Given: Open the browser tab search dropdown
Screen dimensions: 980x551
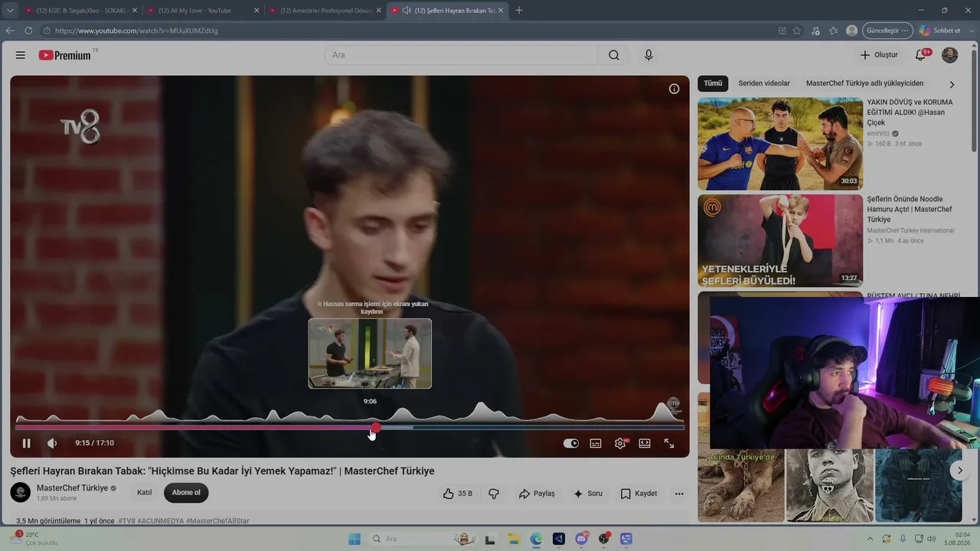Looking at the screenshot, I should tap(10, 11).
